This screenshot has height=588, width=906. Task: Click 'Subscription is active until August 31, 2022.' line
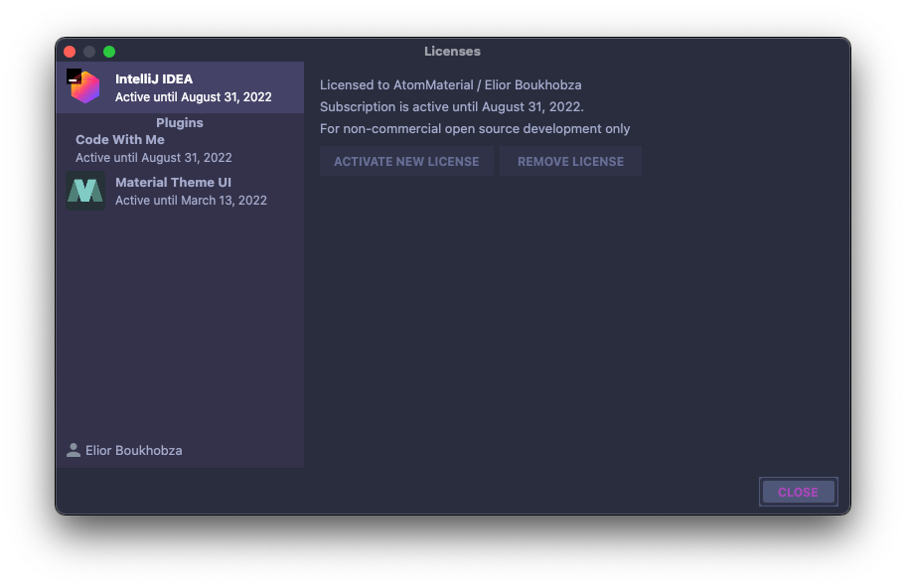[452, 107]
